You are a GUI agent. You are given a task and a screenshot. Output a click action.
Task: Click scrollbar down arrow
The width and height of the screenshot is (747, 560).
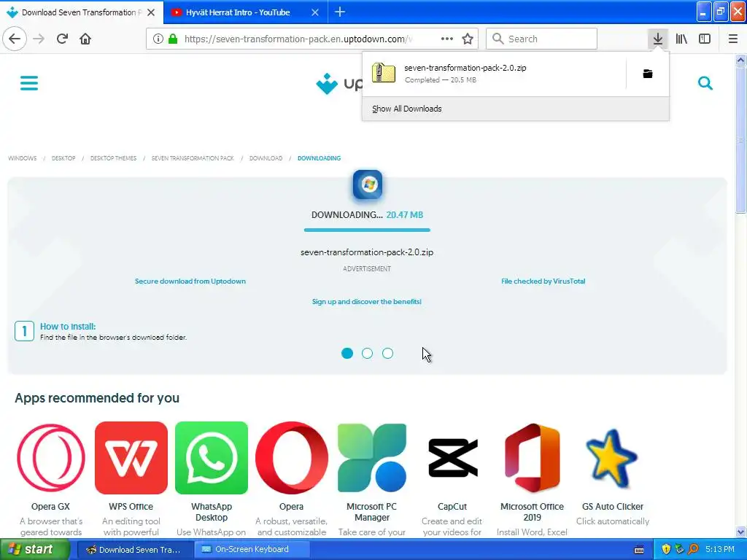pyautogui.click(x=740, y=532)
